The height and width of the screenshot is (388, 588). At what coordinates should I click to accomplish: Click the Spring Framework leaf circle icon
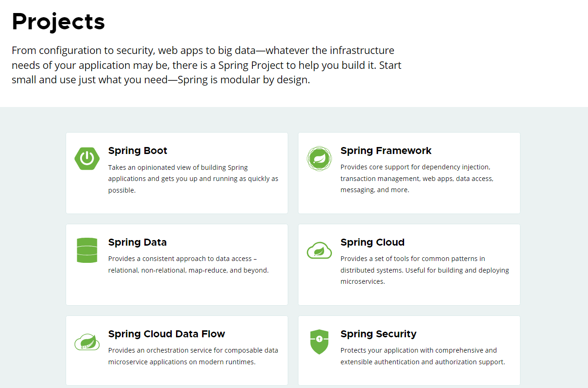319,159
